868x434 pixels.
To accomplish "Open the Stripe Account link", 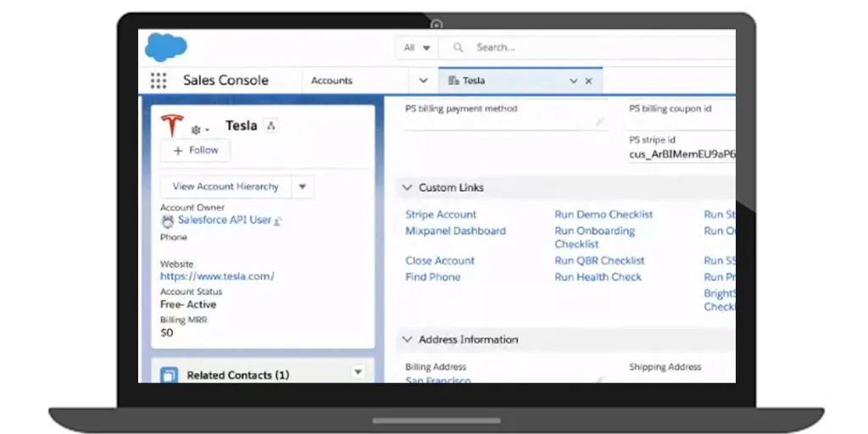I will (441, 214).
